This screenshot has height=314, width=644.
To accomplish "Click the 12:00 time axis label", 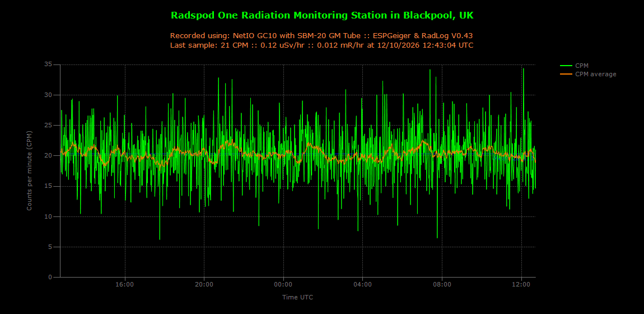I will [x=521, y=284].
